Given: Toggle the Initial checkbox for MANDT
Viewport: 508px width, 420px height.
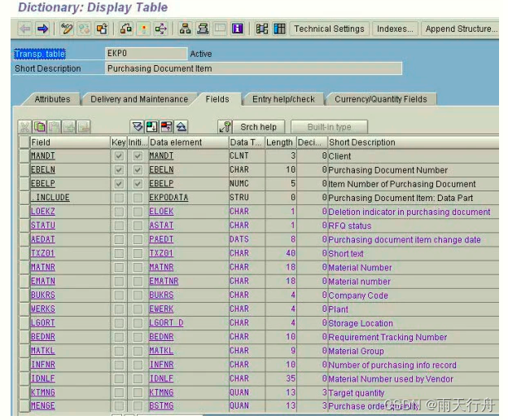Looking at the screenshot, I should [138, 155].
